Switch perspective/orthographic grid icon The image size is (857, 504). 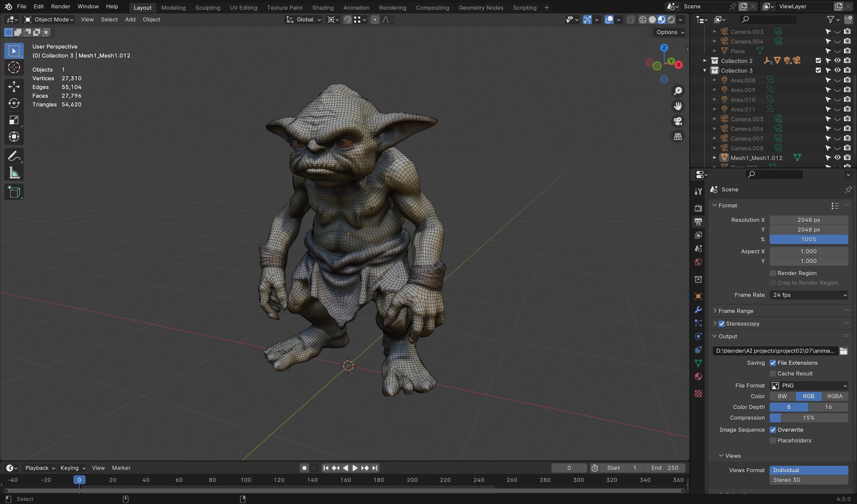click(678, 137)
